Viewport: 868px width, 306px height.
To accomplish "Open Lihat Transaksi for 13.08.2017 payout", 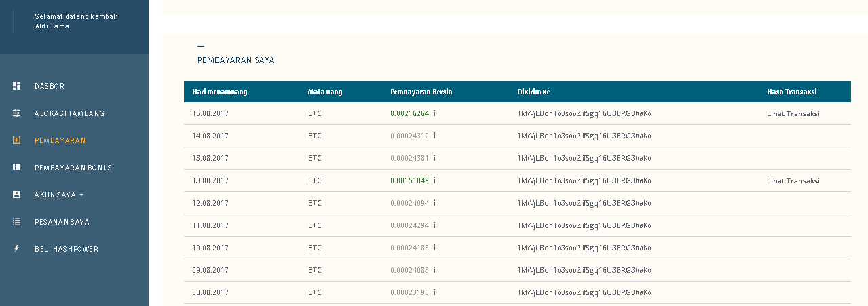I will point(793,180).
